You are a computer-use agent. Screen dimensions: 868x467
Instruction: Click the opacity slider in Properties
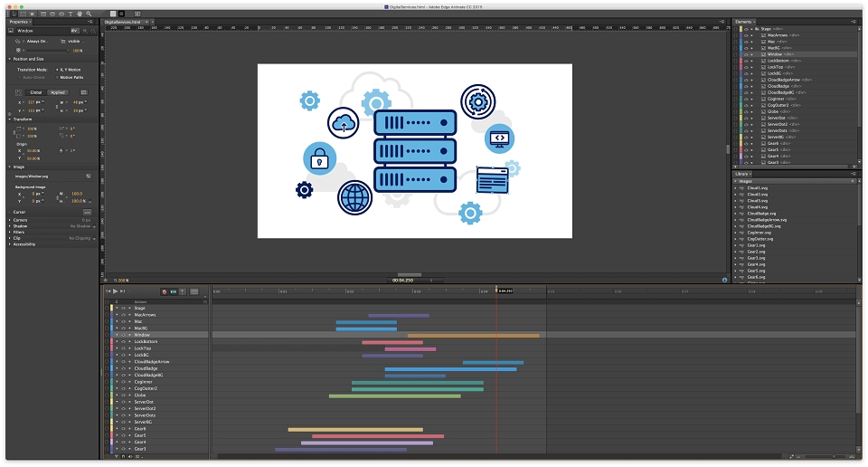[x=47, y=51]
